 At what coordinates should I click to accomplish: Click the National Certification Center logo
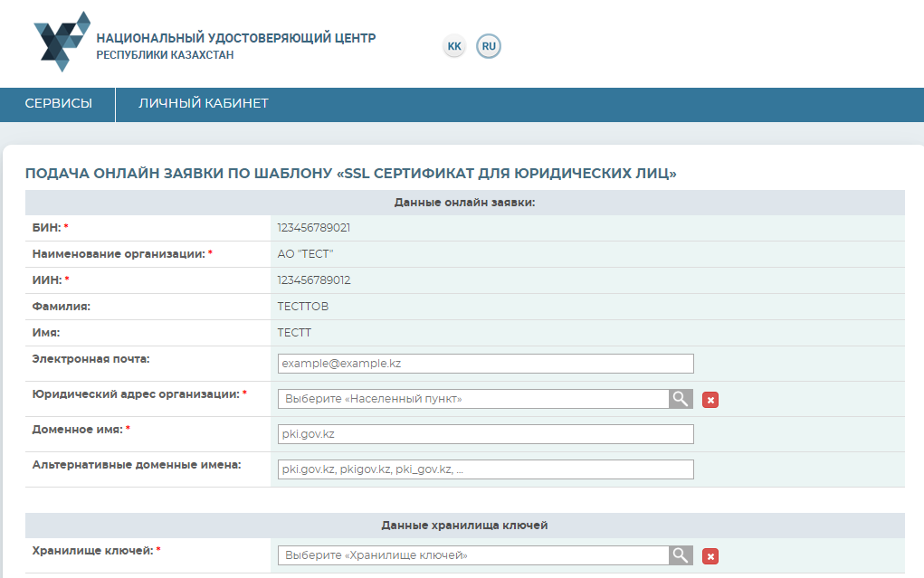[x=62, y=42]
